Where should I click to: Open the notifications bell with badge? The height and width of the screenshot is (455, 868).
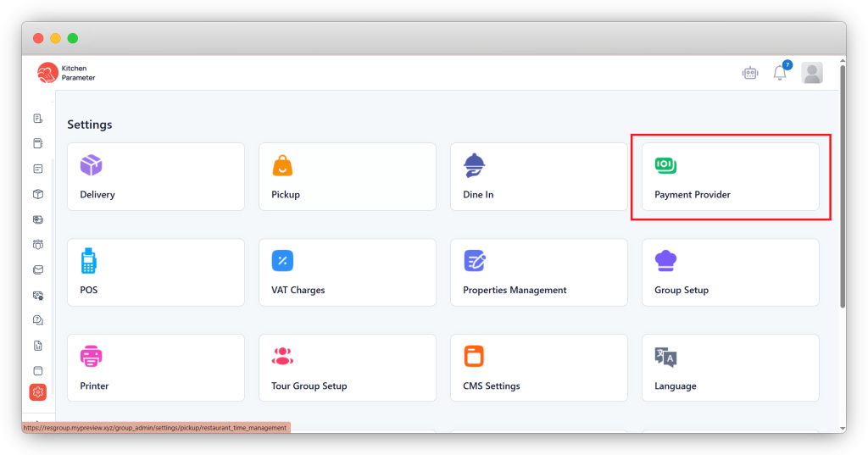tap(780, 73)
